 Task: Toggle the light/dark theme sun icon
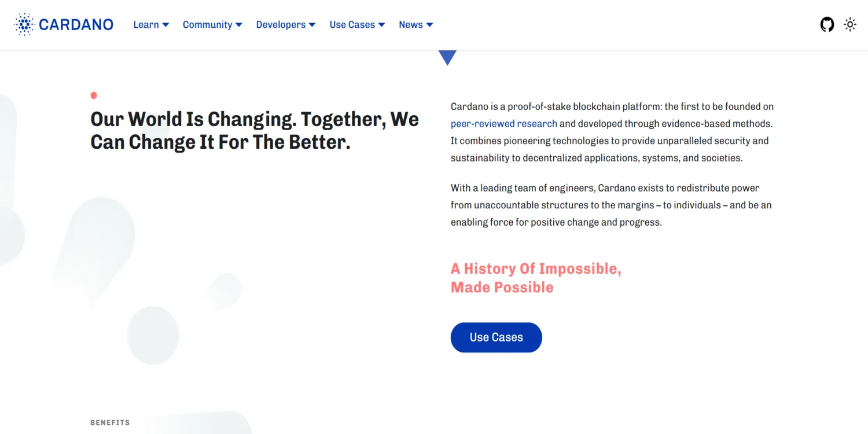pyautogui.click(x=849, y=24)
